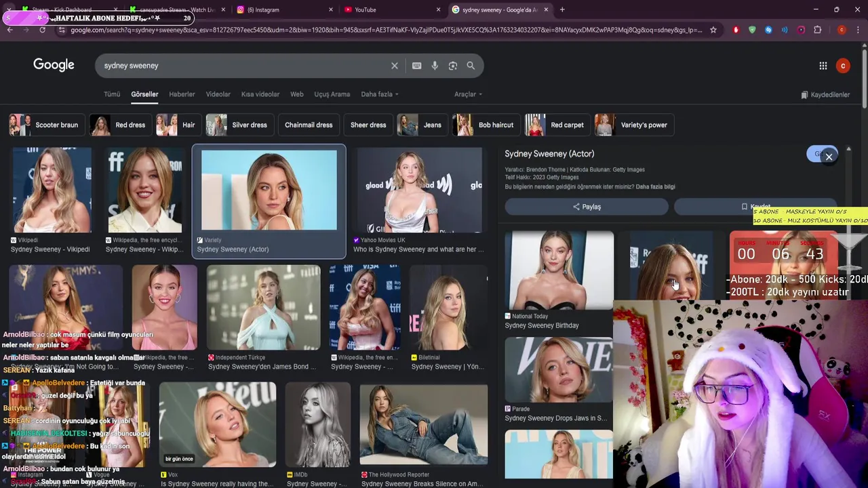Open the IMDb image result thumbnail
The height and width of the screenshot is (488, 868).
pos(318,424)
